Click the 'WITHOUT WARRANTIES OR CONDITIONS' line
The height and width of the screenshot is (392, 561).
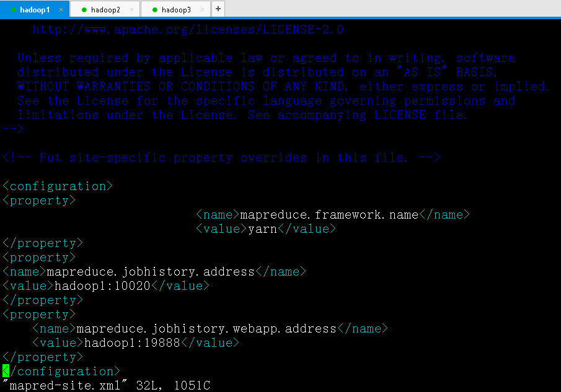coord(283,87)
